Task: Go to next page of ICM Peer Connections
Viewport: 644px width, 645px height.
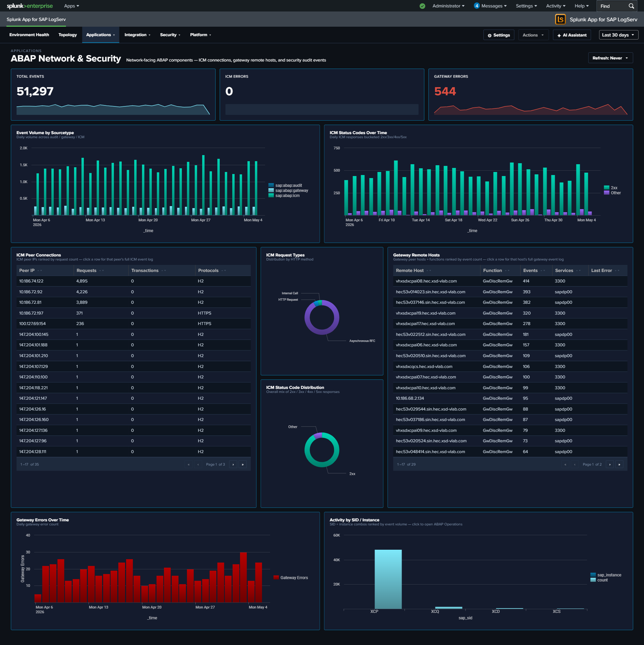Action: coord(233,464)
